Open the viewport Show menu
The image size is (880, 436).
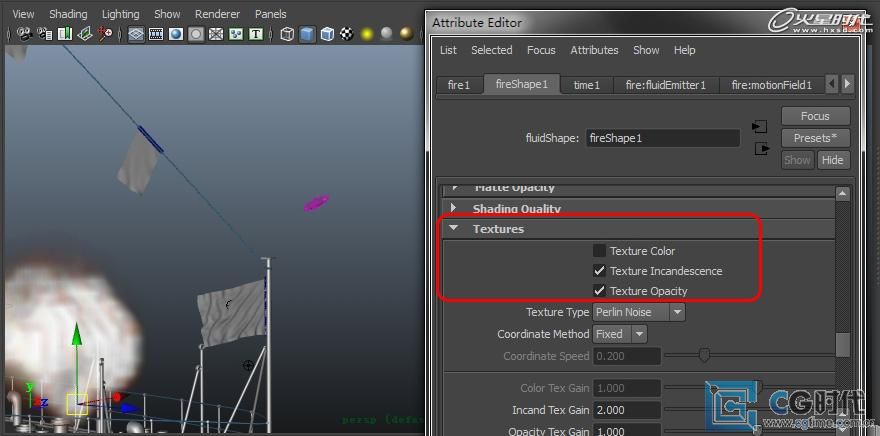click(167, 14)
